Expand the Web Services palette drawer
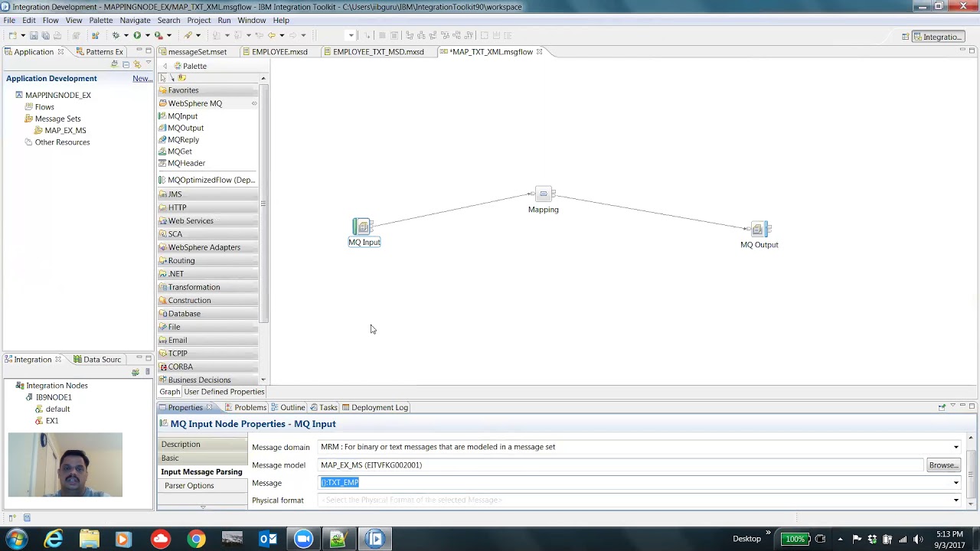Image resolution: width=980 pixels, height=551 pixels. (207, 220)
